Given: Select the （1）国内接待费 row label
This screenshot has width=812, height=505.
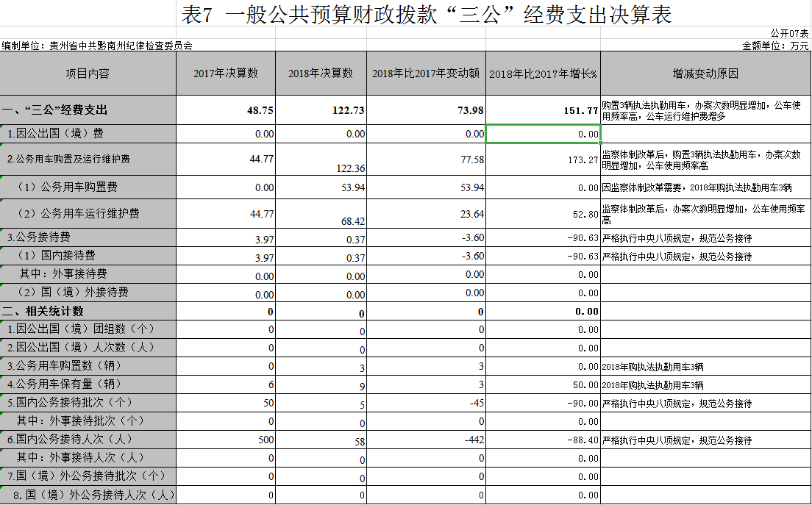Looking at the screenshot, I should coord(88,256).
